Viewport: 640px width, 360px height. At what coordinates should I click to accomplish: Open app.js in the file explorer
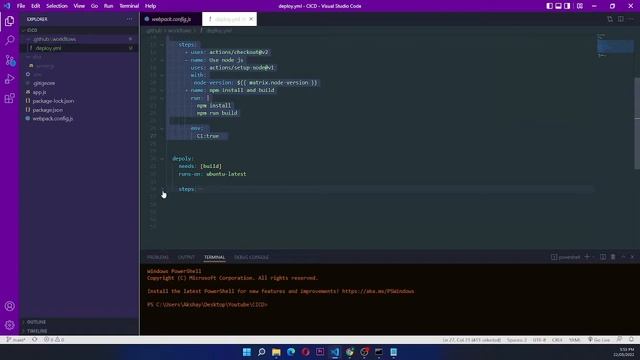click(79, 92)
